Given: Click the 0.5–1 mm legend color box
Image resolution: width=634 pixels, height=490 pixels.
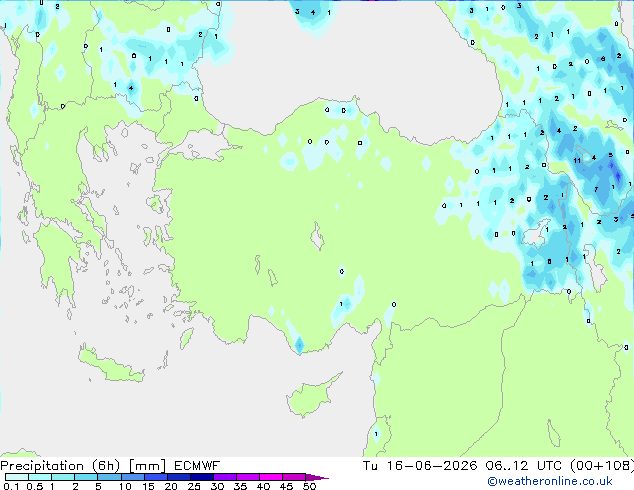Looking at the screenshot, I should pyautogui.click(x=40, y=477).
